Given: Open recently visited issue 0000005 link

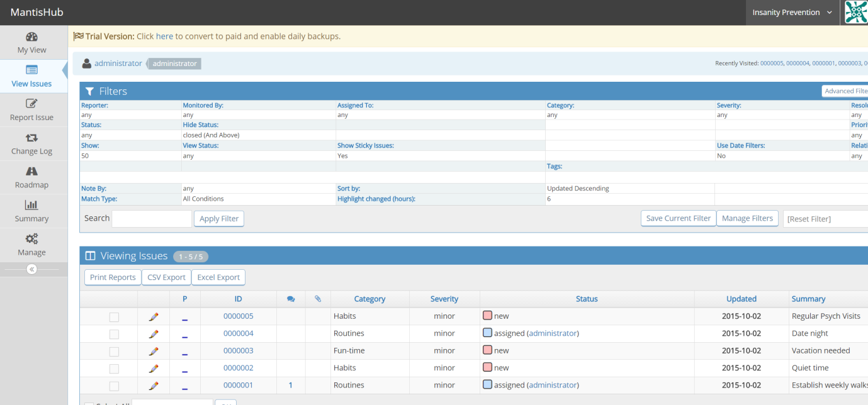Looking at the screenshot, I should [772, 64].
